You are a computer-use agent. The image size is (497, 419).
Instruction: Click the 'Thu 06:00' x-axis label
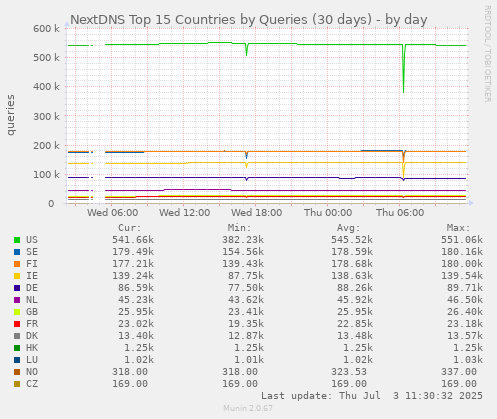400,213
